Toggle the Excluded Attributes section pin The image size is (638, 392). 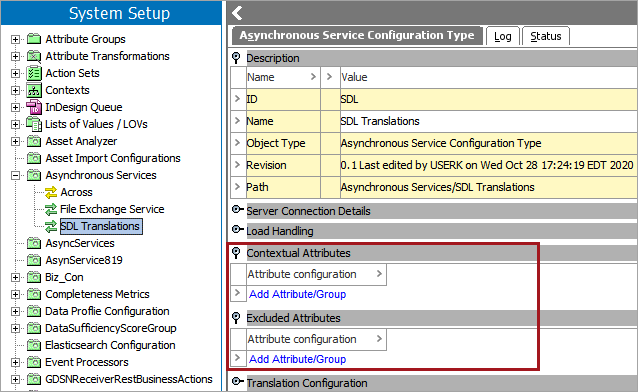[x=236, y=318]
